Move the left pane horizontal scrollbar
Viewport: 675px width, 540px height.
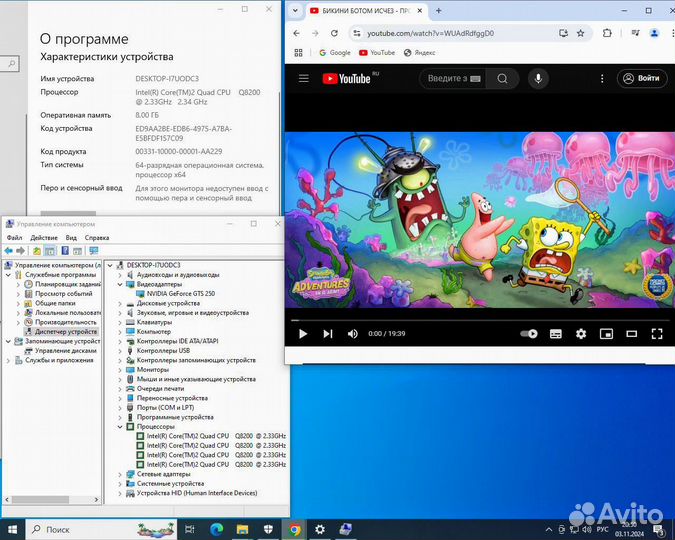[x=40, y=500]
